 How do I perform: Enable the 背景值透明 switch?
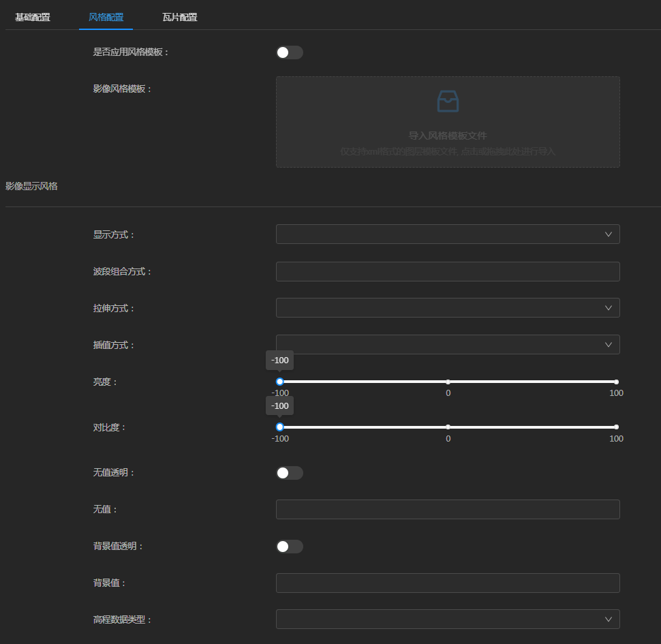[289, 546]
